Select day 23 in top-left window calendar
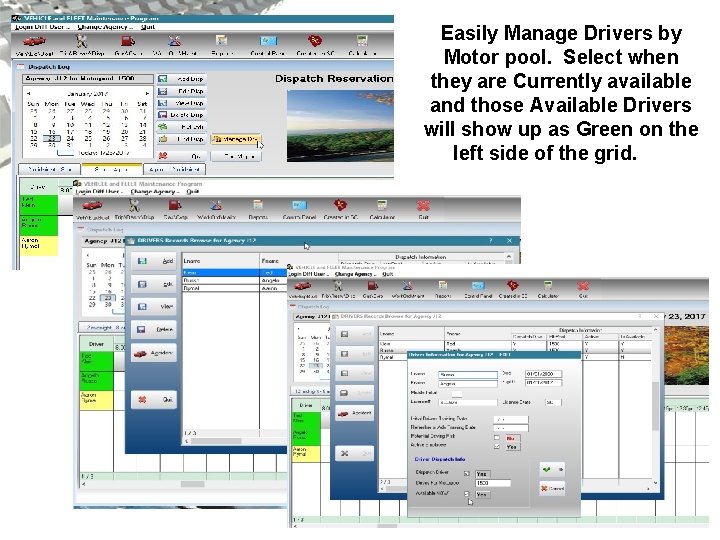Viewport: 720px width, 540px height. [x=52, y=138]
